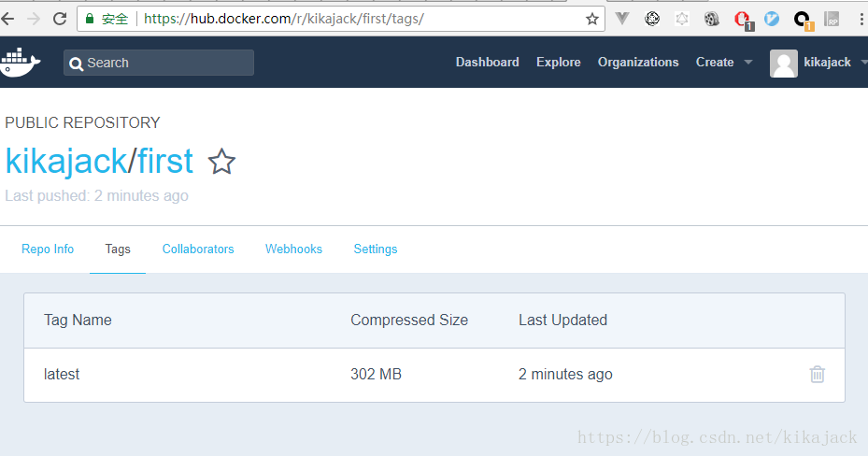Click the Tag Name column header
868x456 pixels.
tap(78, 320)
